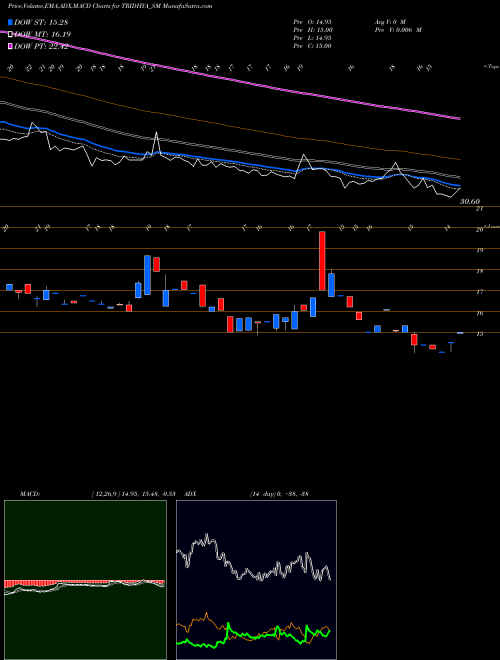500x660 pixels.
Task: Click the 15 price axis label
Action: coord(479,334)
